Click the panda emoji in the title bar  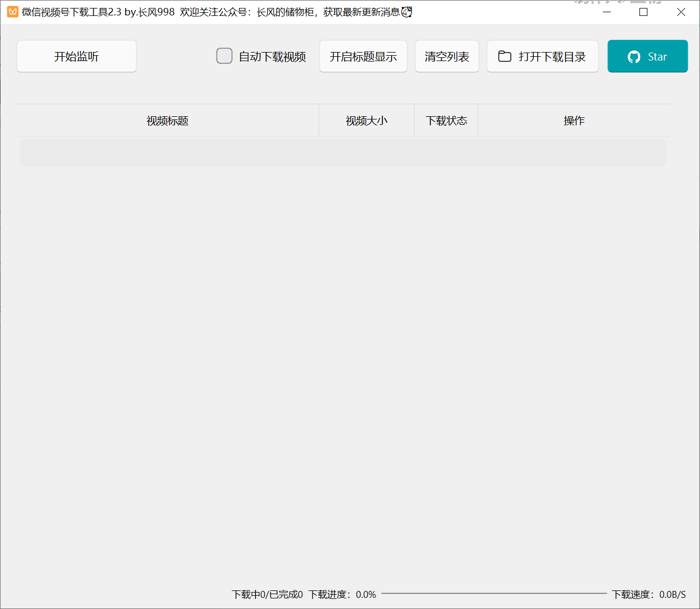point(407,12)
